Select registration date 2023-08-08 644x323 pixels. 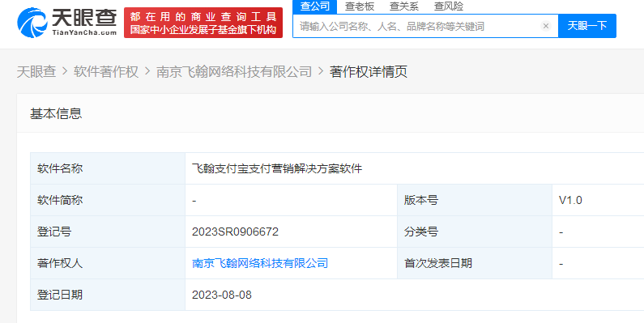coord(222,295)
